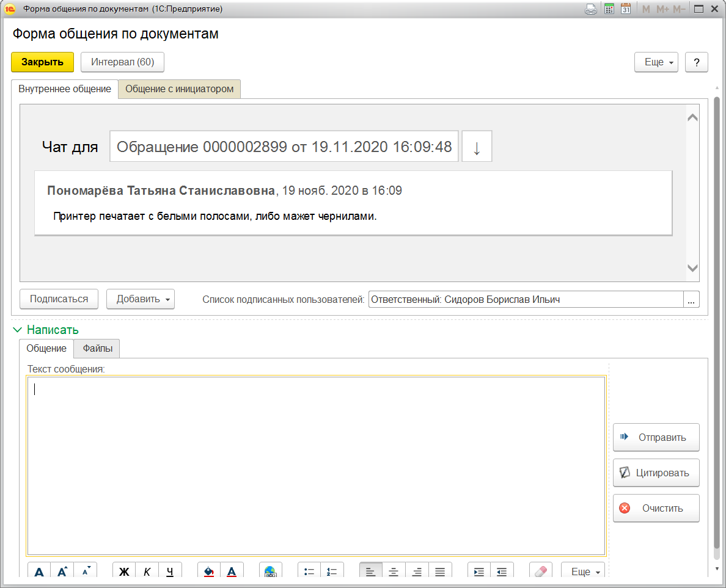Open the calculator from title bar
Image resolution: width=726 pixels, height=588 pixels.
pyautogui.click(x=609, y=9)
